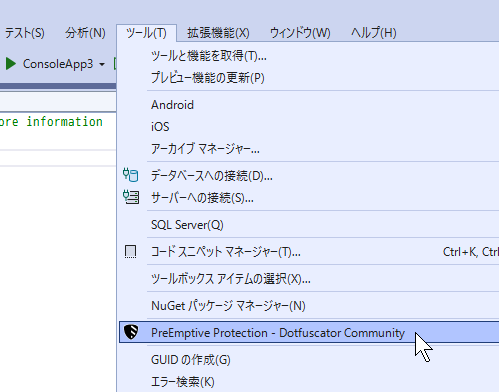Click the database connection plug icon
499x392 pixels.
click(x=130, y=175)
